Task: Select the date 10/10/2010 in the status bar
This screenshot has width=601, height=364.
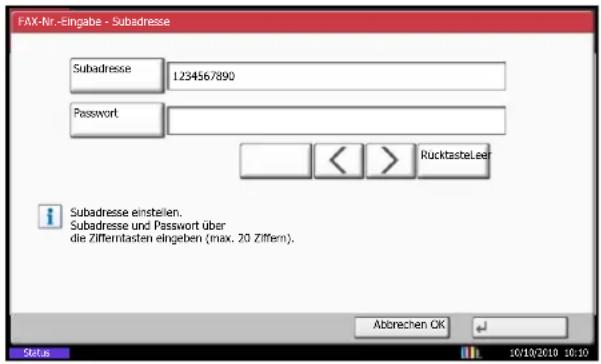Action: 533,353
